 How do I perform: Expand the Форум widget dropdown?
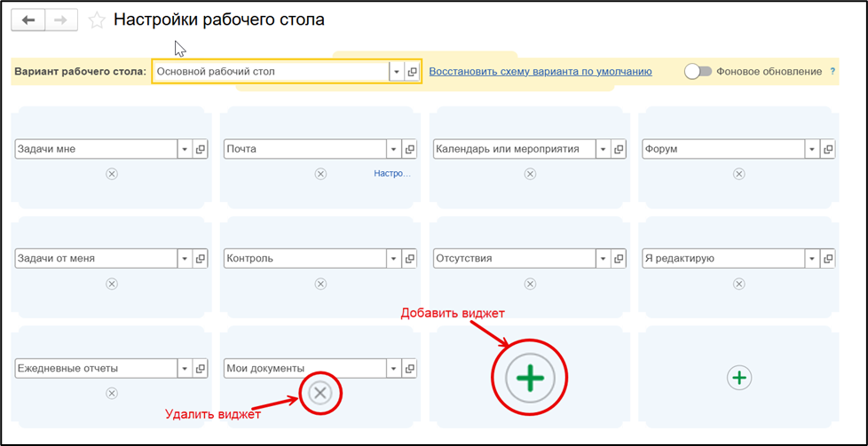[x=812, y=149]
